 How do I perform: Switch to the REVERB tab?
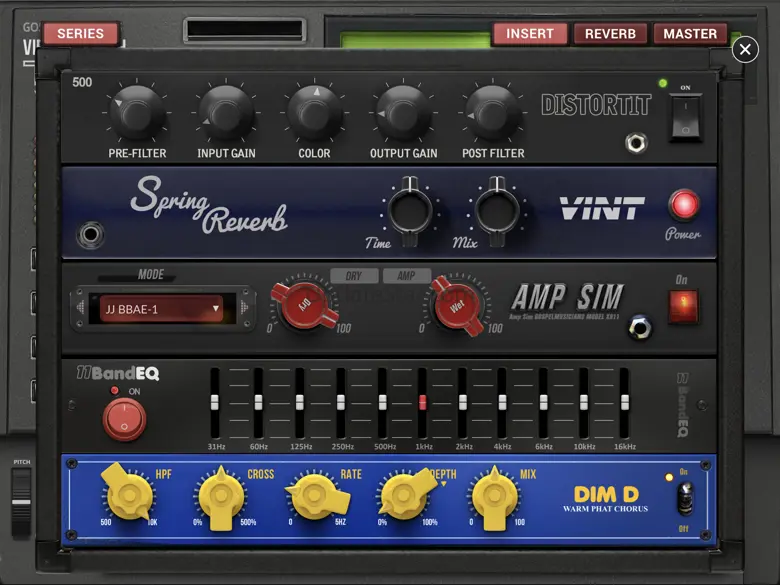(610, 33)
